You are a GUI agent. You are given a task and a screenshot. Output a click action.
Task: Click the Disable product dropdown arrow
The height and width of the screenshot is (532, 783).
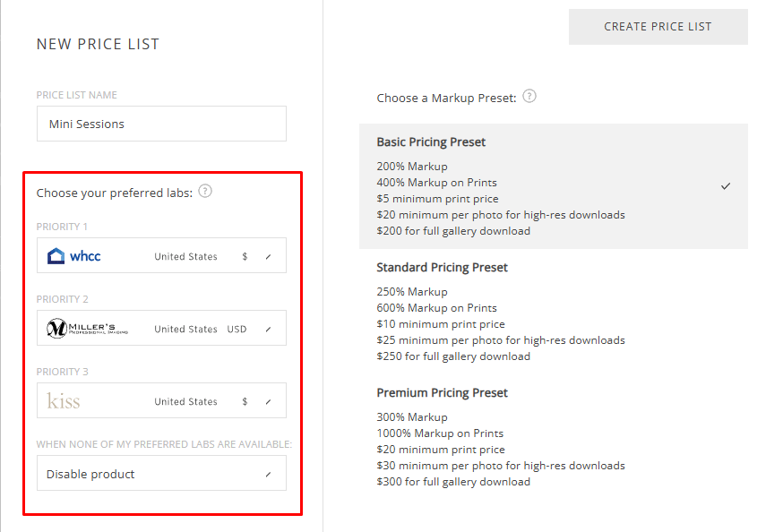pos(268,474)
